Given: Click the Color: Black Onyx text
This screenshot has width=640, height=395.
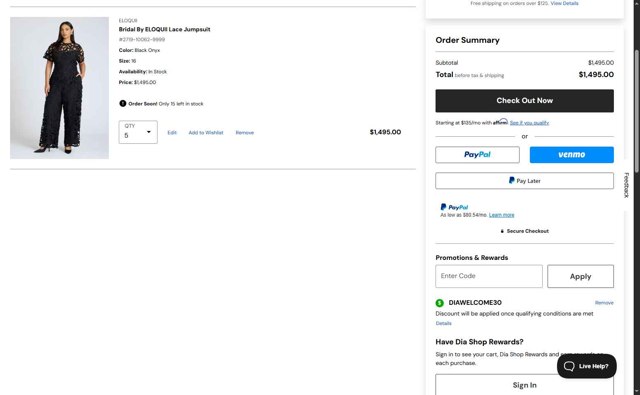Looking at the screenshot, I should (x=139, y=50).
